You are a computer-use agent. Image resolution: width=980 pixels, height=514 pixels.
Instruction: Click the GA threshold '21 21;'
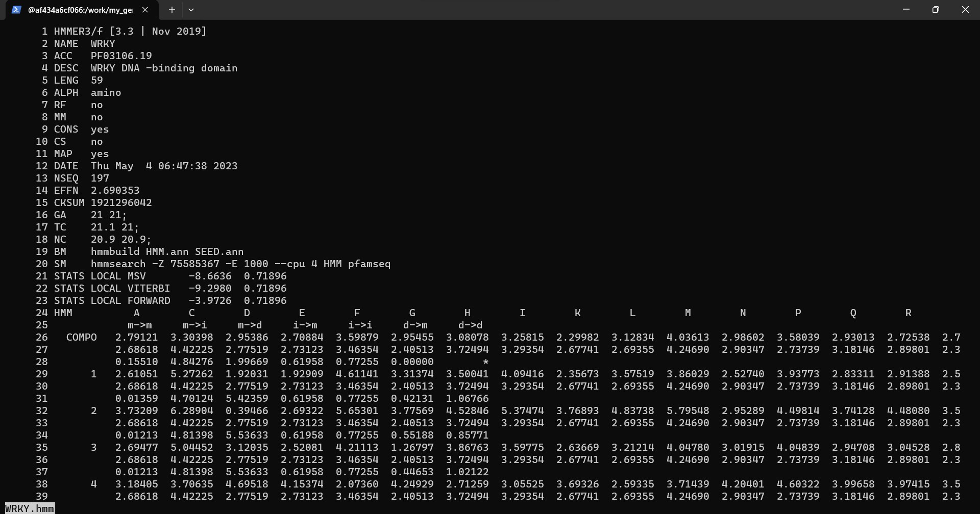click(109, 215)
